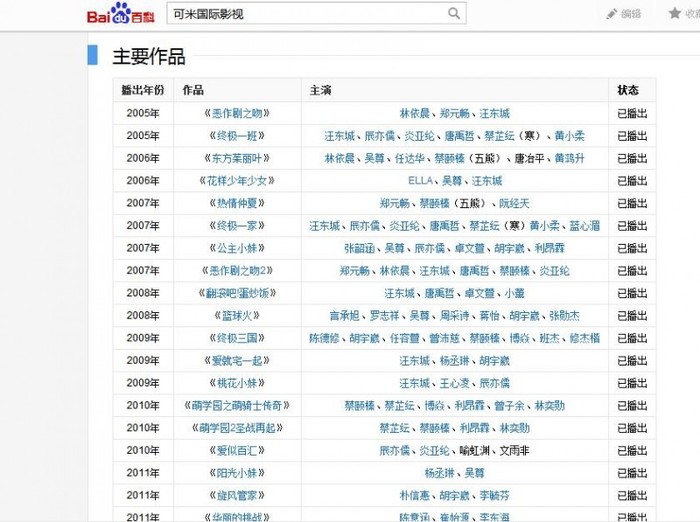Open actor link 张韶涵
700x522 pixels.
pyautogui.click(x=359, y=248)
